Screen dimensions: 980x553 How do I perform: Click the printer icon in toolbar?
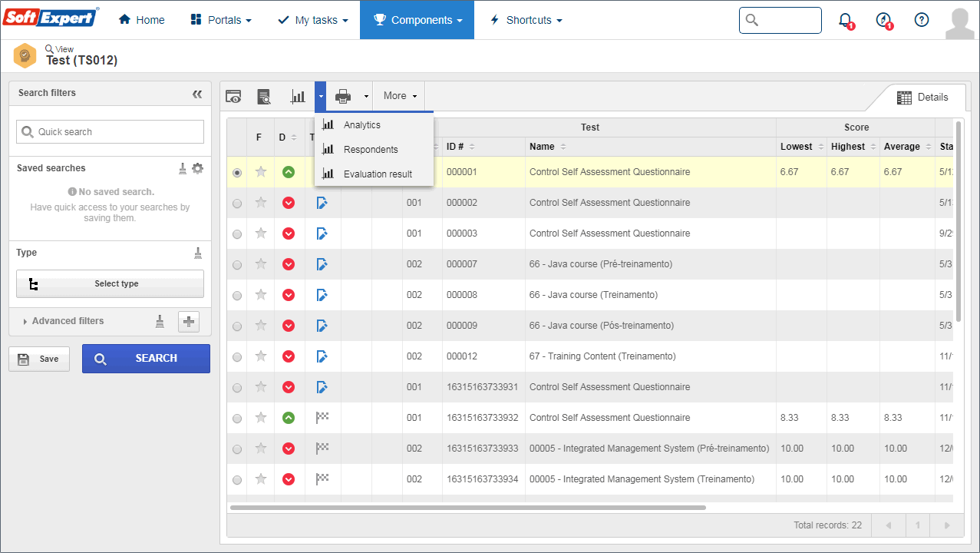[343, 96]
